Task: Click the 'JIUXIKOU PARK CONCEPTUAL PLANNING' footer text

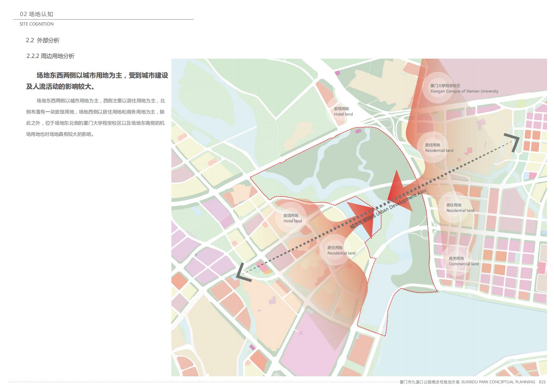Action: tap(498, 382)
